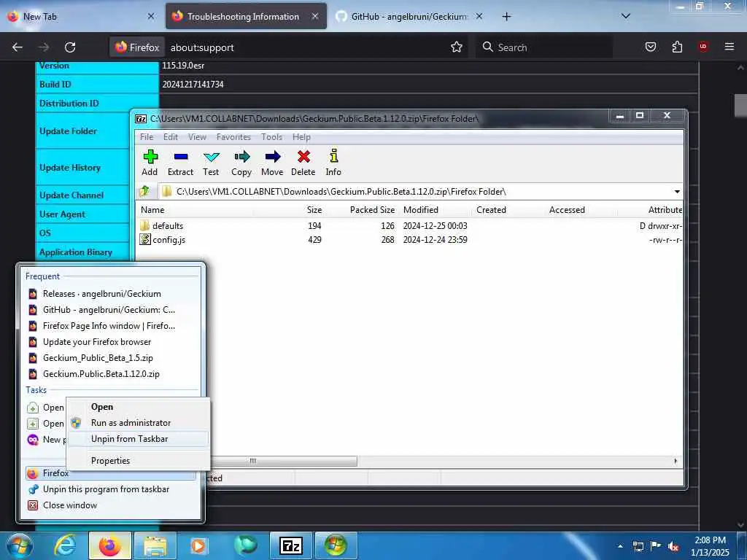Sort by the Packed Size column
This screenshot has height=560, width=747.
[x=372, y=210]
